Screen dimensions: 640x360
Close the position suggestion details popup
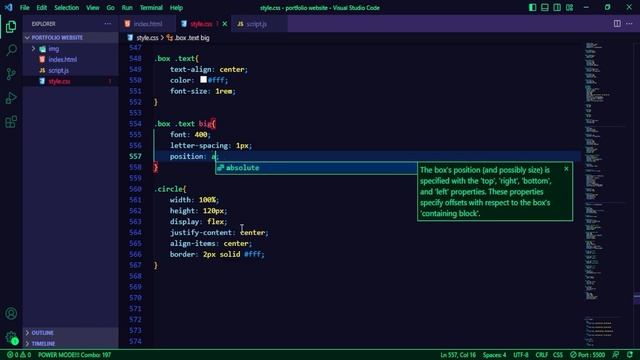point(566,169)
